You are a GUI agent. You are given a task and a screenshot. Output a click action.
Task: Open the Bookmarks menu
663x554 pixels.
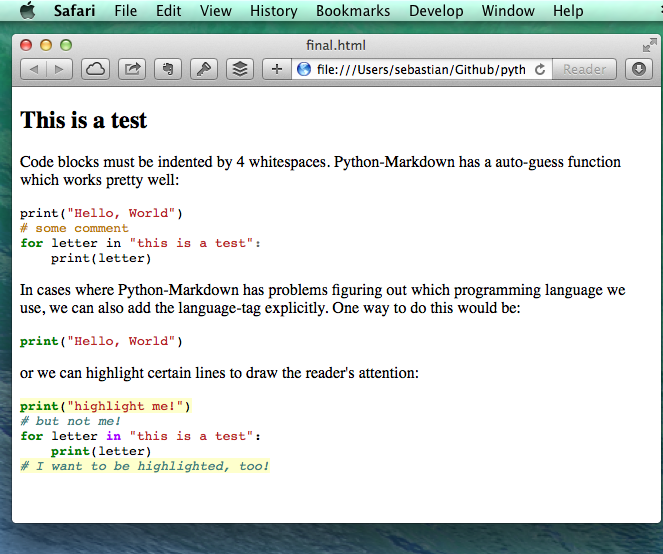coord(353,11)
